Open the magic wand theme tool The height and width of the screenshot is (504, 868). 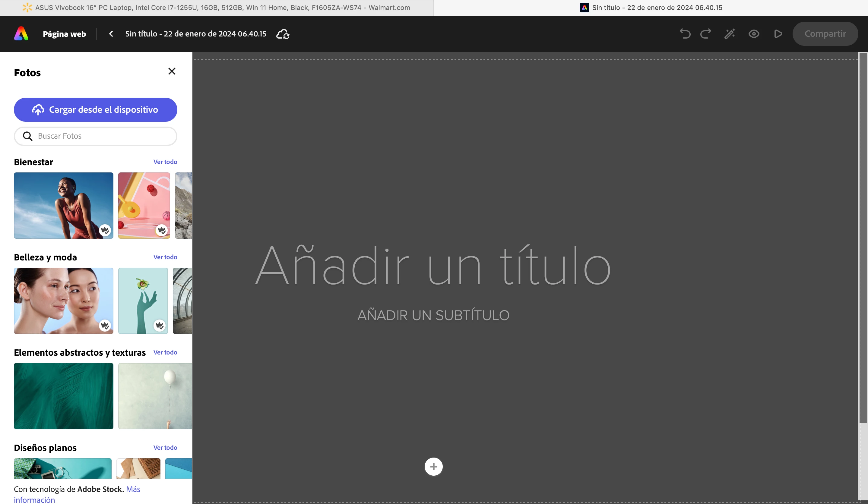coord(730,34)
